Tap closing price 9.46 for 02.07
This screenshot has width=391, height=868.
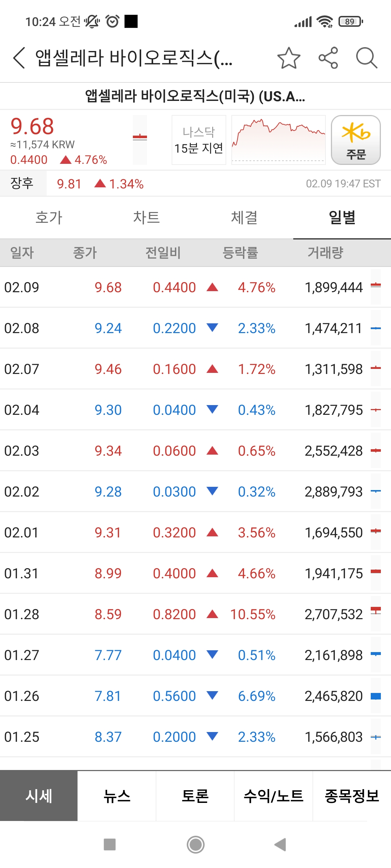click(108, 369)
